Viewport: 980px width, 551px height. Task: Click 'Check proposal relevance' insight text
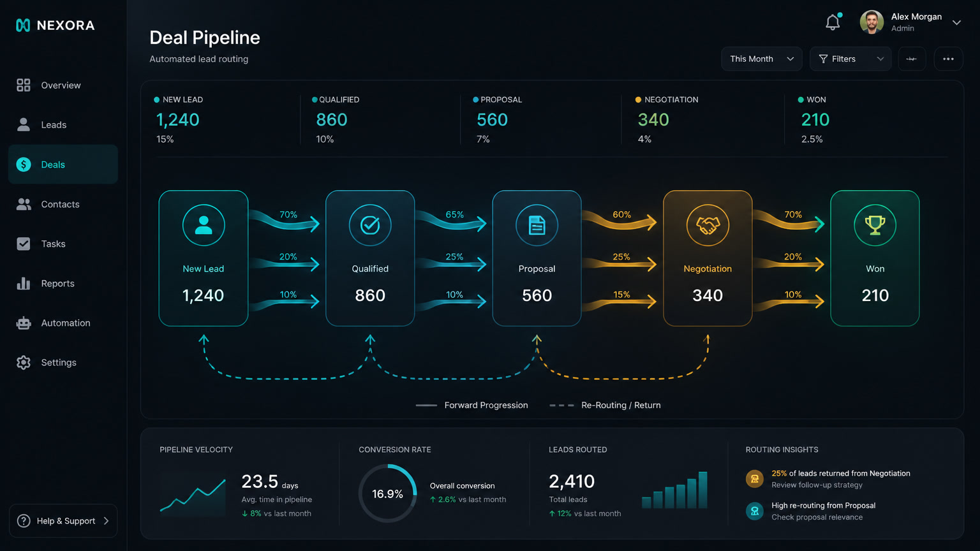point(817,517)
